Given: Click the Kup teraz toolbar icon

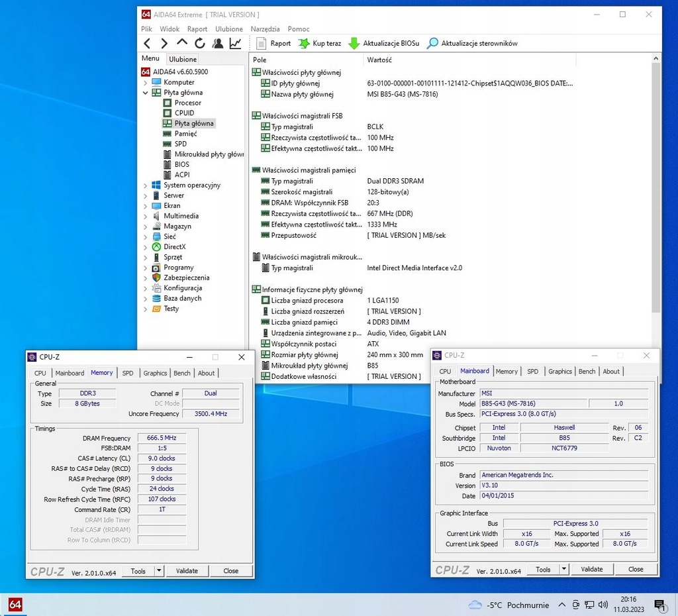Looking at the screenshot, I should pyautogui.click(x=304, y=44).
